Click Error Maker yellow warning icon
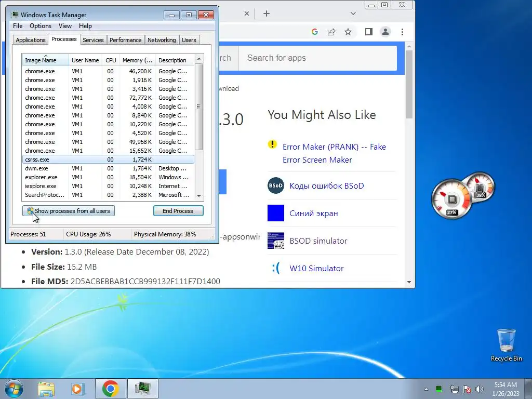 (x=272, y=144)
